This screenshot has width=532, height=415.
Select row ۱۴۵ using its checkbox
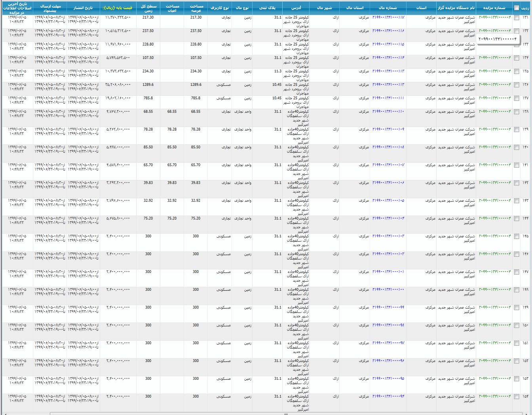[517, 237]
